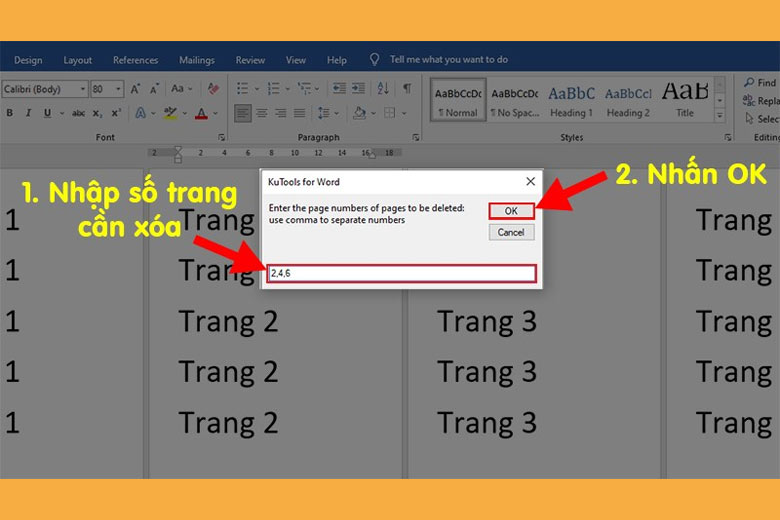Expand highlight color dropdown arrow
Screen dimensions: 780x520
click(x=185, y=113)
